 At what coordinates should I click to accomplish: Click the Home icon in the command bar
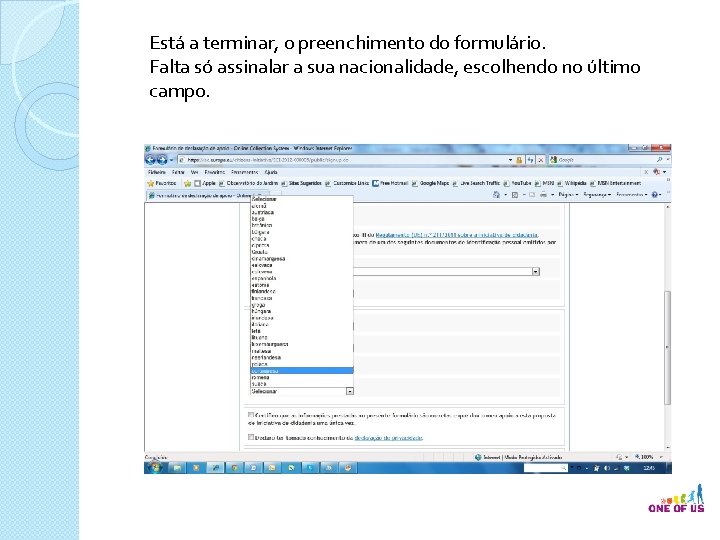pyautogui.click(x=496, y=195)
